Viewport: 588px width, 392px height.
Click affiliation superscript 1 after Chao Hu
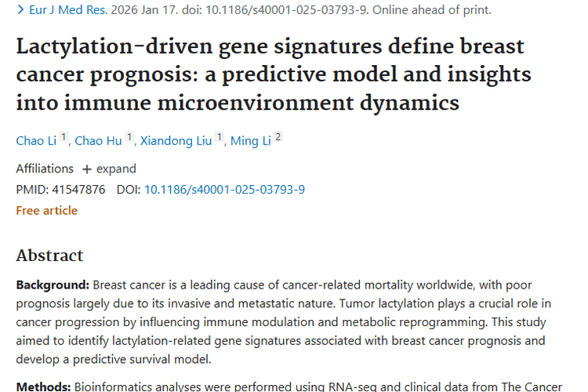point(129,138)
